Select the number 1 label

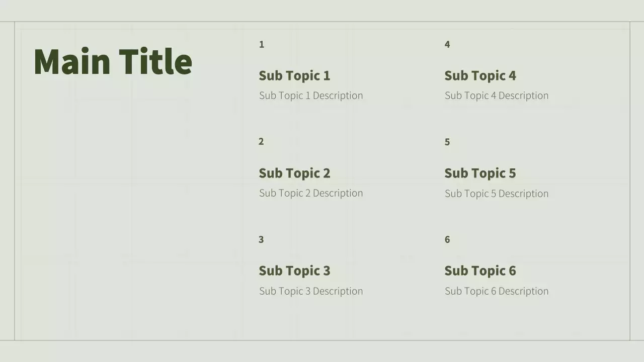[262, 45]
